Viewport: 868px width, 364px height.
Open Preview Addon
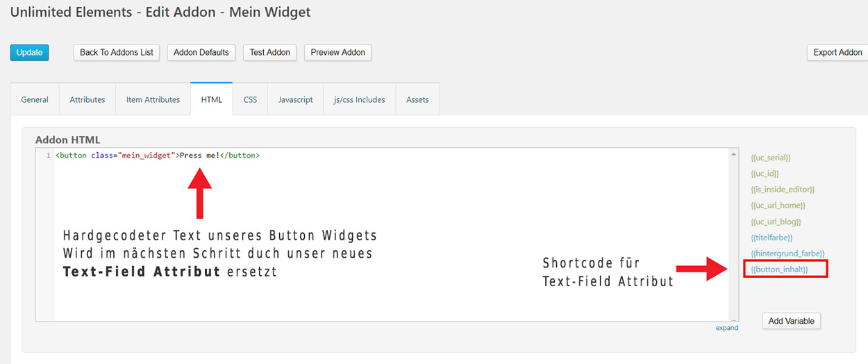click(x=338, y=52)
